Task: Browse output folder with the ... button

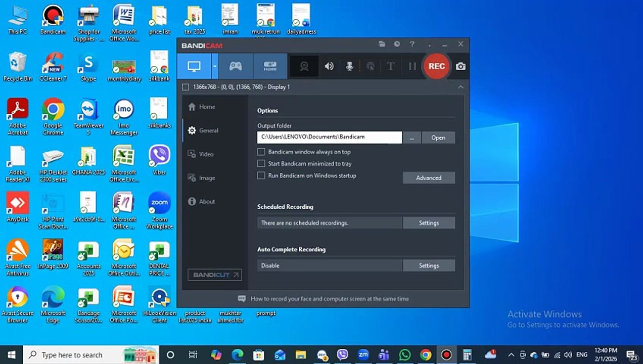Action: coord(411,138)
